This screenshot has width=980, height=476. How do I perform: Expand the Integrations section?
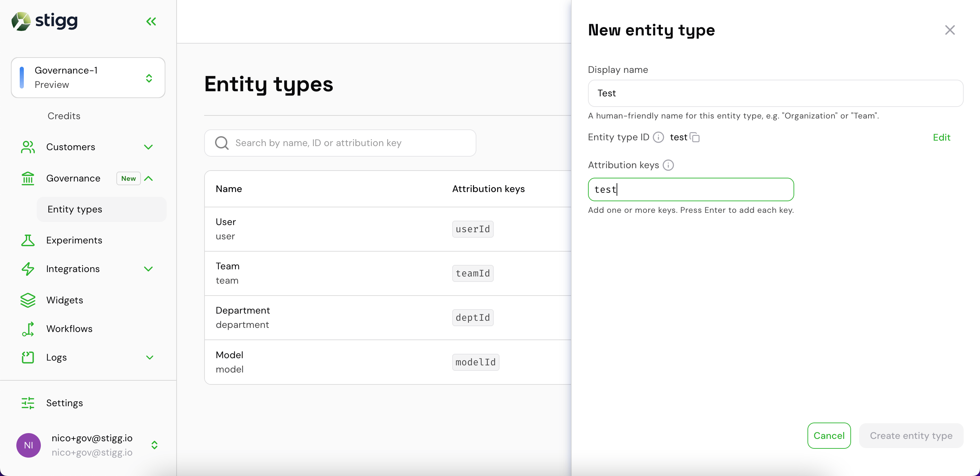coord(148,269)
